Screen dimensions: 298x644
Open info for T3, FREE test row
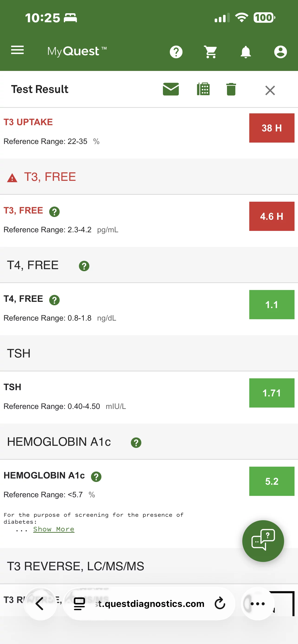coord(54,212)
